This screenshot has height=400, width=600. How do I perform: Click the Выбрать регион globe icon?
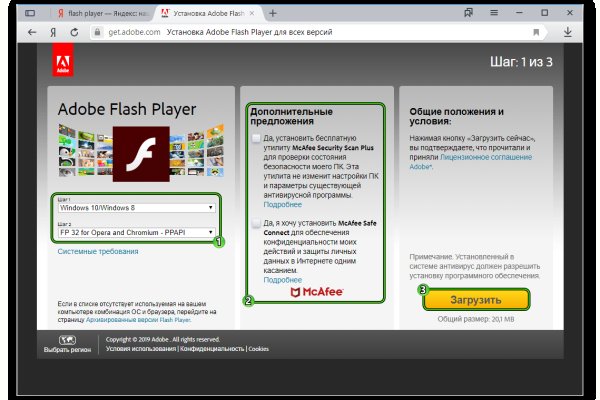[66, 340]
